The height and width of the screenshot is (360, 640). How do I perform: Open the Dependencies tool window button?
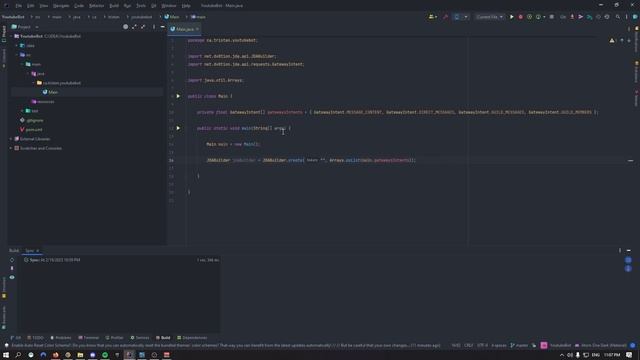click(192, 338)
